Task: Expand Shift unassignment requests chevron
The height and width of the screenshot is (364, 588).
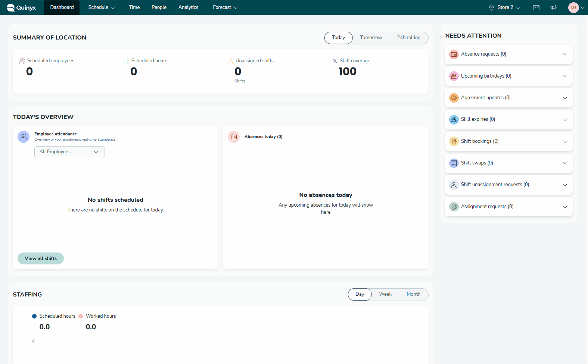Action: click(565, 185)
